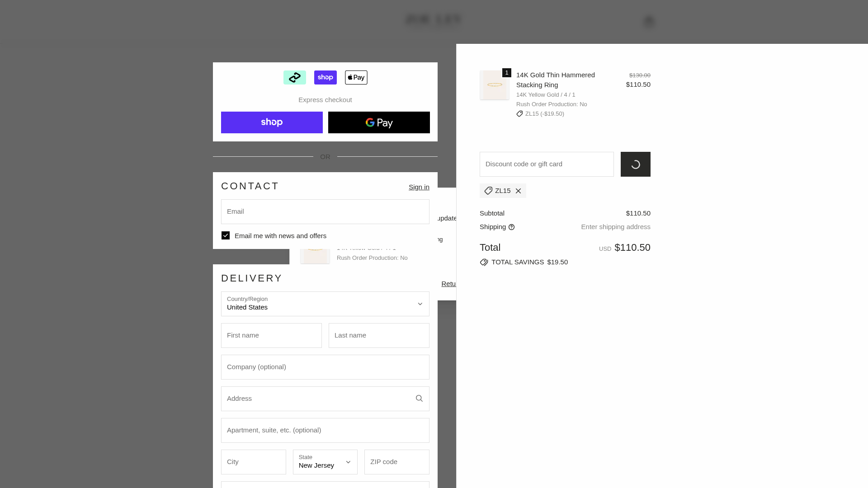
Task: Remove the ZL15 discount code tag
Action: point(519,191)
